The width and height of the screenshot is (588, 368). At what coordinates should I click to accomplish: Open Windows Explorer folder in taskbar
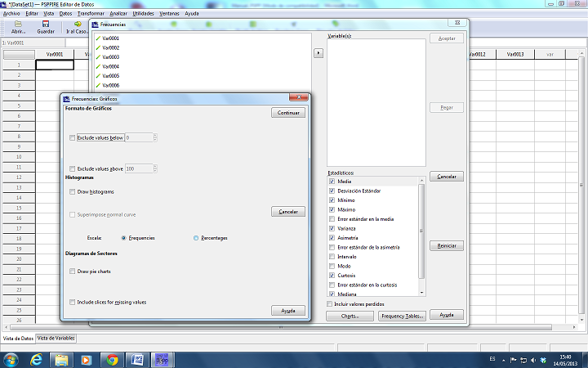coord(61,360)
